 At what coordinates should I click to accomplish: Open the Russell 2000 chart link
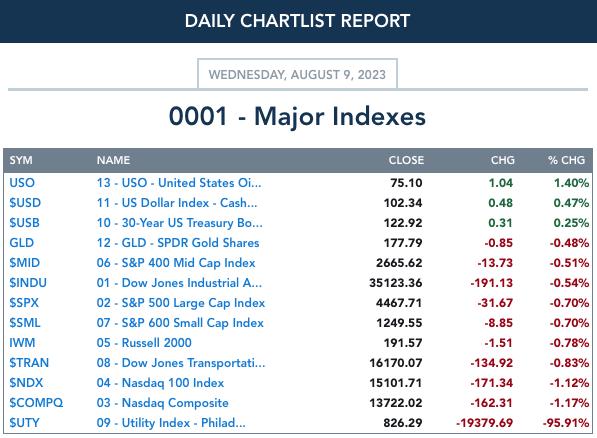pyautogui.click(x=144, y=343)
